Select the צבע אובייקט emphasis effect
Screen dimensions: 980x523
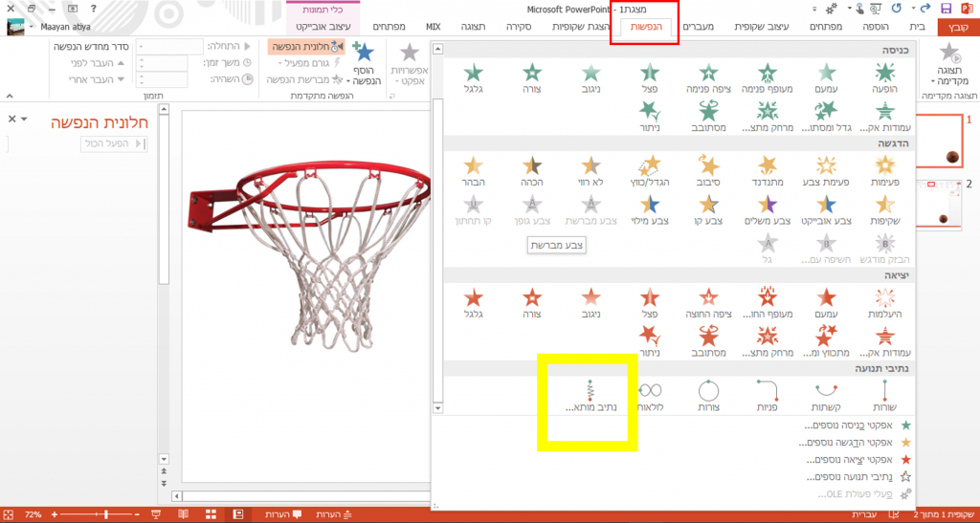(826, 209)
